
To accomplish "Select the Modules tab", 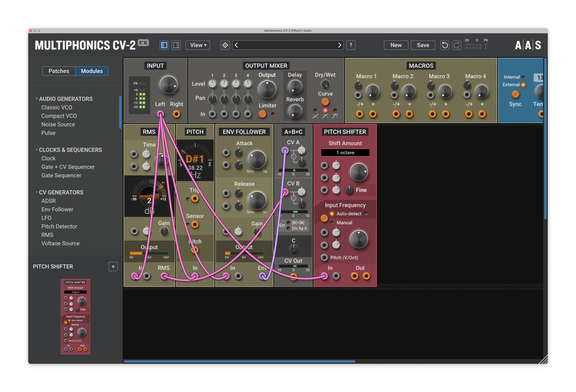I will 92,71.
